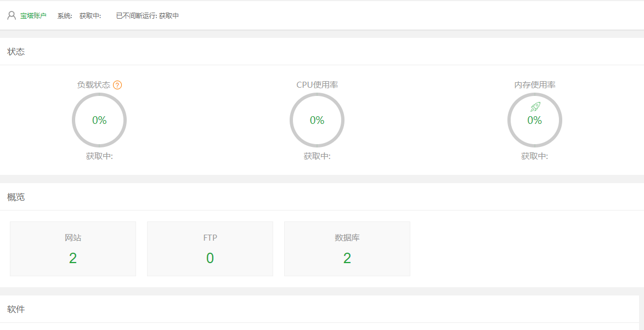Open the 宝塔账户 link
Screen dimensions: 644x330
click(33, 16)
